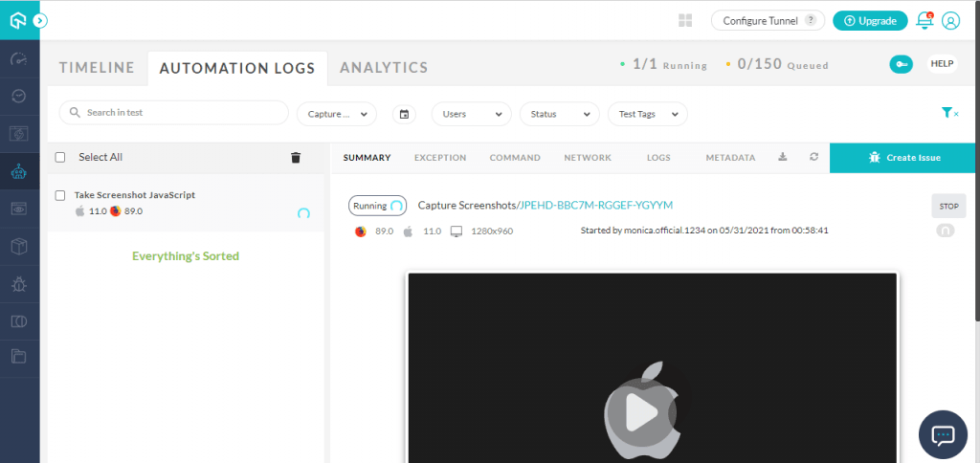Viewport: 980px width, 463px height.
Task: Click the download icon beside METADATA
Action: pos(782,157)
